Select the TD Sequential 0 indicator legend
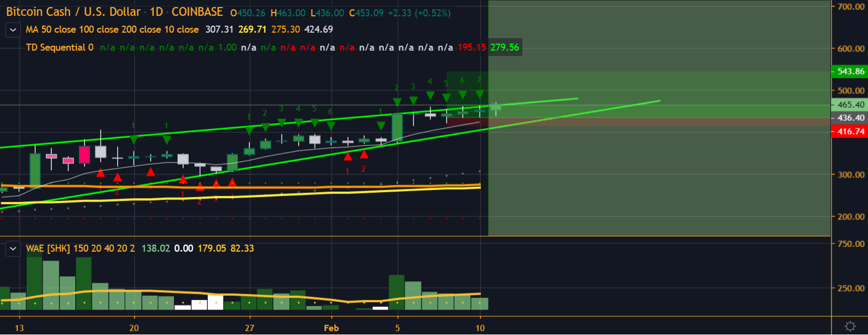The width and height of the screenshot is (868, 335). click(60, 47)
